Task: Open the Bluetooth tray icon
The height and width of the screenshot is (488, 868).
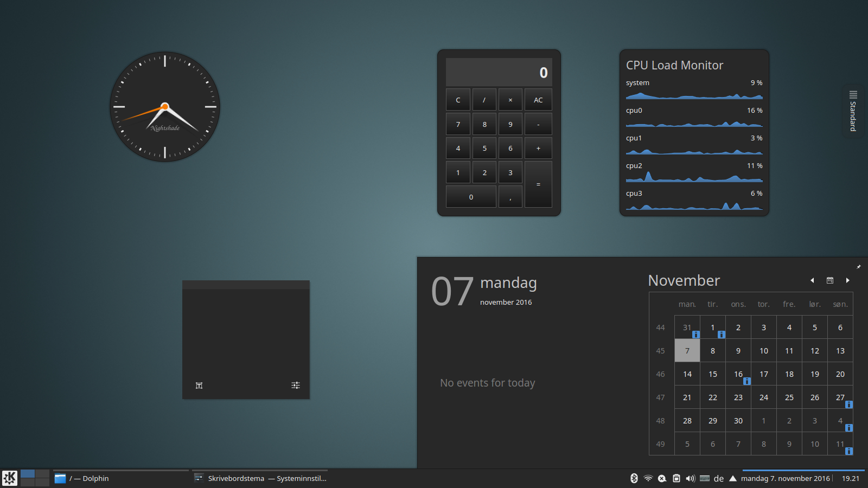Action: point(634,478)
